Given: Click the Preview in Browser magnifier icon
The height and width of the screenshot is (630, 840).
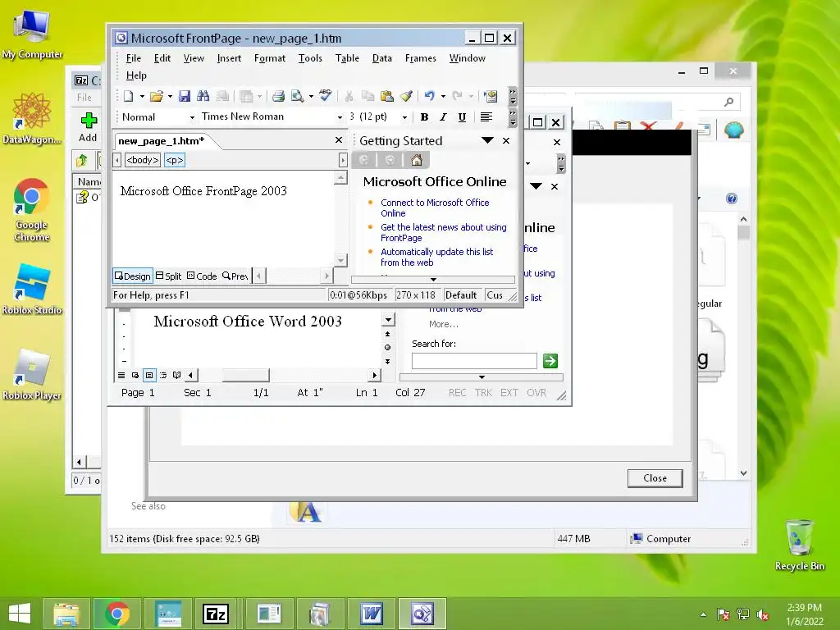Looking at the screenshot, I should click(x=297, y=97).
